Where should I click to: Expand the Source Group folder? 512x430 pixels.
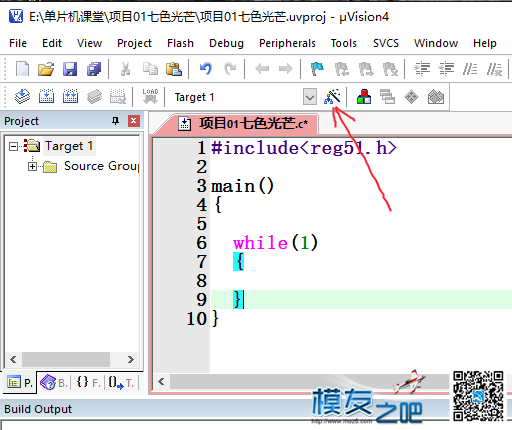coord(32,166)
